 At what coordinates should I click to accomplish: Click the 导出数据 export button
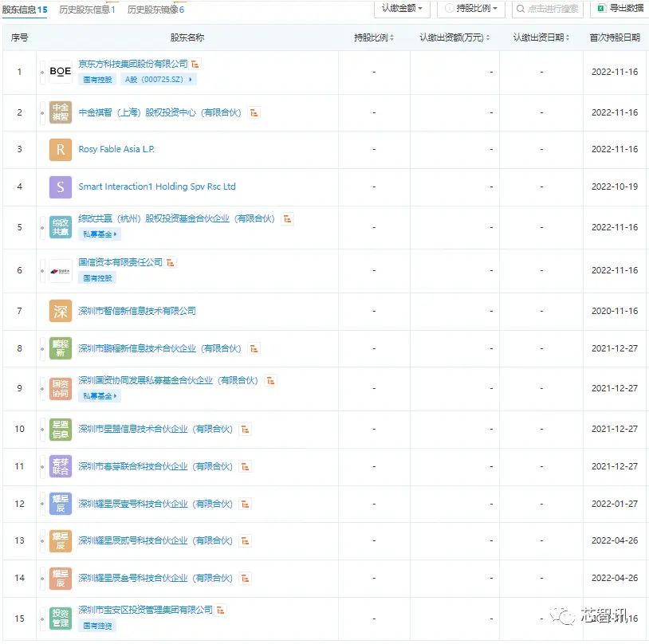pos(620,8)
